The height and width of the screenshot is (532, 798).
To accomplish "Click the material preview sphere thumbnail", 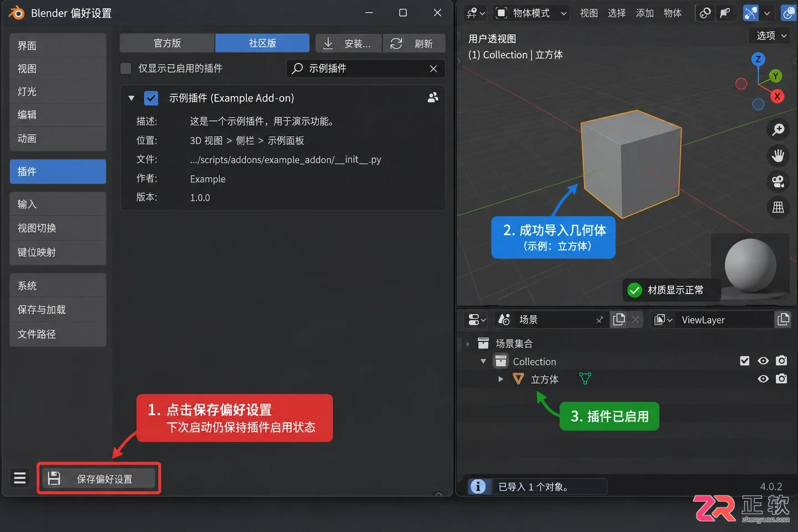I will 751,265.
